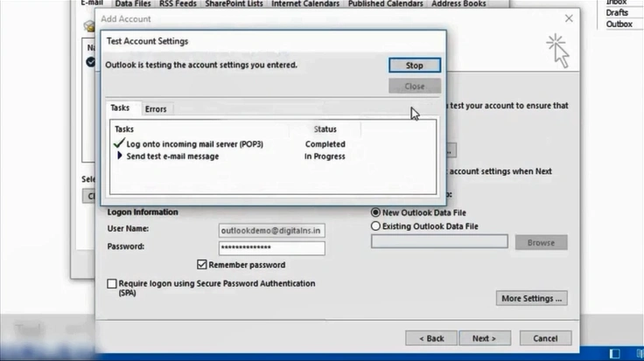Open RSS Feeds tab in Account Settings

coord(178,3)
